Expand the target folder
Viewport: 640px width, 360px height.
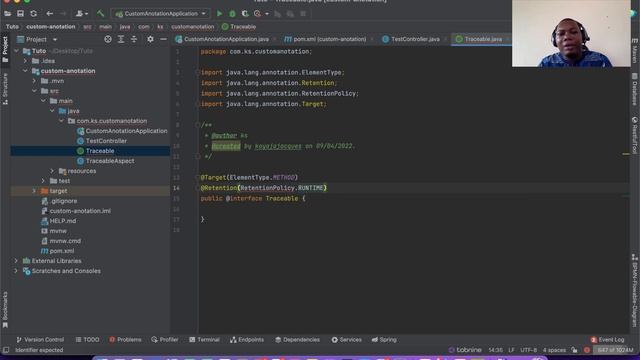coord(35,191)
